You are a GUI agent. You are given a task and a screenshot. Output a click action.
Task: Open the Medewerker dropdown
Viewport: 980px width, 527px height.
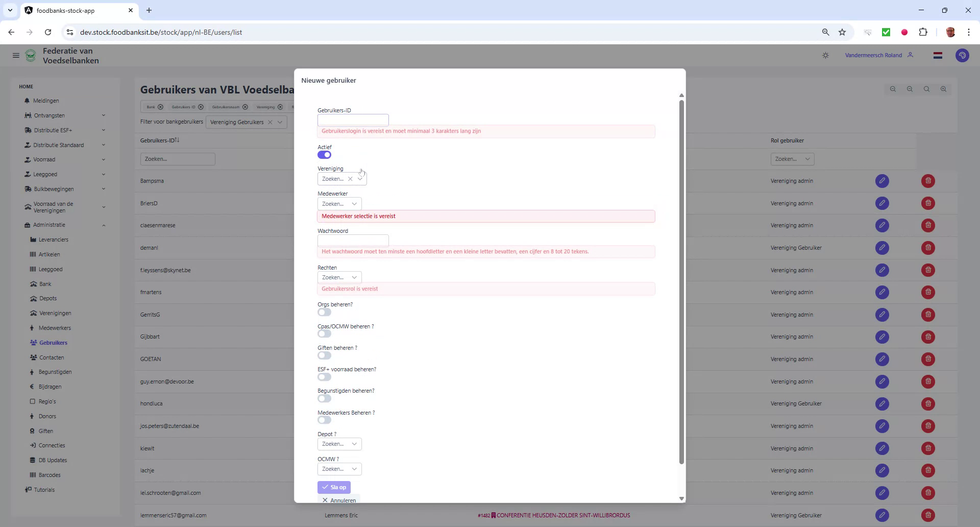pyautogui.click(x=339, y=203)
